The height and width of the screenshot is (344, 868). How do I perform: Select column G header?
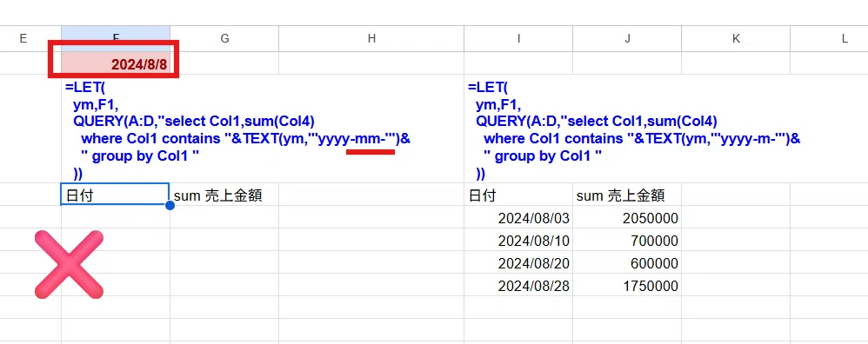tap(224, 38)
